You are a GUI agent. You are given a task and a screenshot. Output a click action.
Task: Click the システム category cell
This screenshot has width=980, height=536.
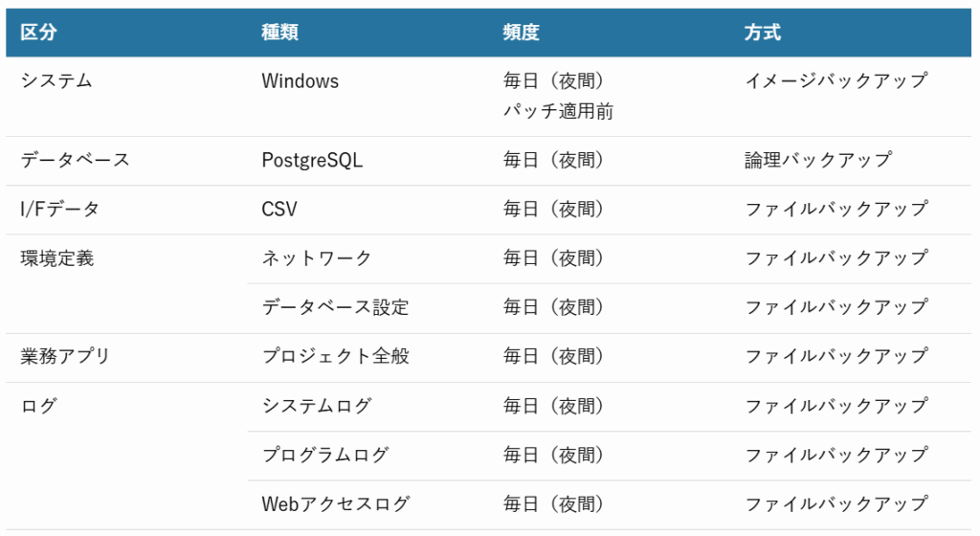56,81
